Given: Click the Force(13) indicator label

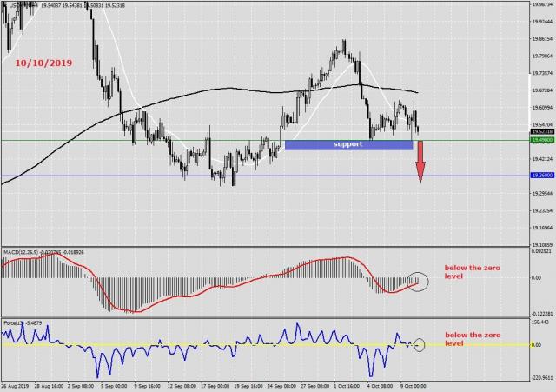Looking at the screenshot, I should click(11, 323).
